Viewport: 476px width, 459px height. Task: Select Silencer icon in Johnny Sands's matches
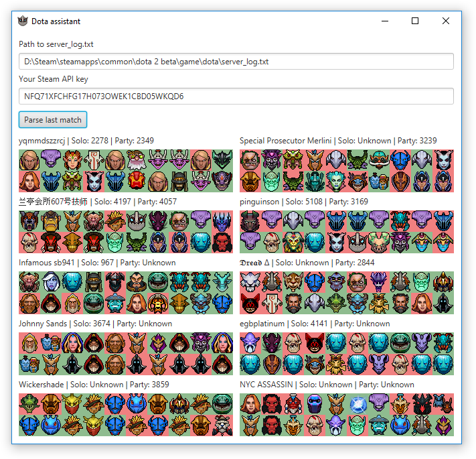(x=158, y=343)
